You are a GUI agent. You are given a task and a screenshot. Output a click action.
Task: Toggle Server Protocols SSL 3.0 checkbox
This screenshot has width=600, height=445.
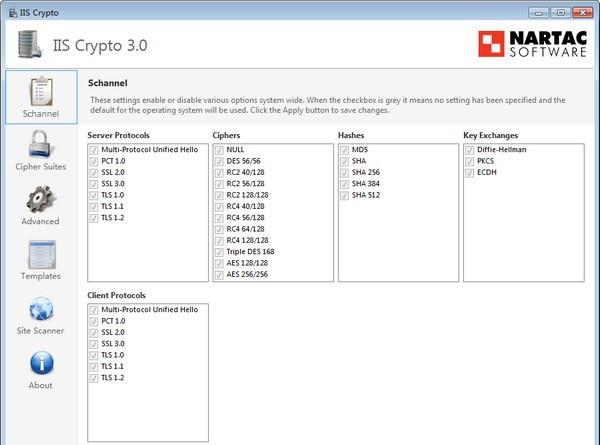pos(93,184)
